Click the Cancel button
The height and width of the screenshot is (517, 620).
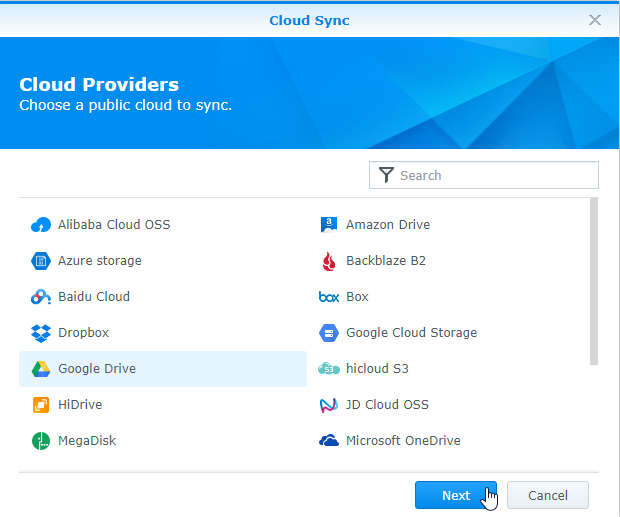click(x=548, y=495)
